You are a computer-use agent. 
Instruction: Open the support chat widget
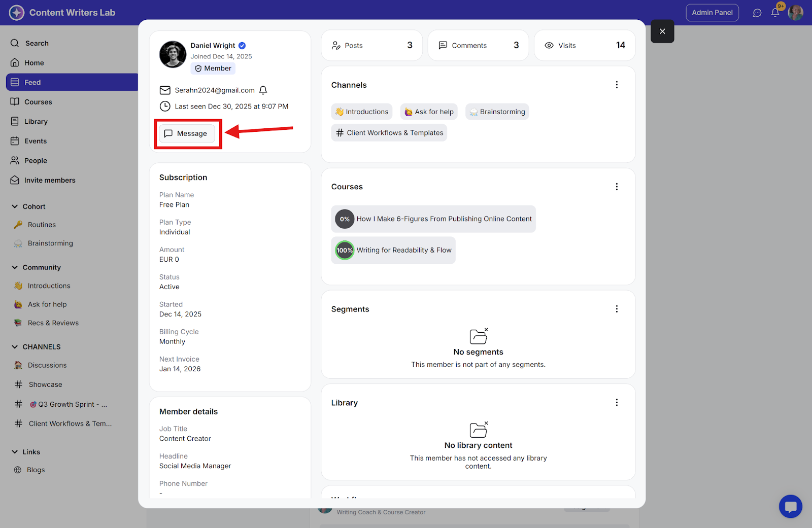pyautogui.click(x=791, y=506)
